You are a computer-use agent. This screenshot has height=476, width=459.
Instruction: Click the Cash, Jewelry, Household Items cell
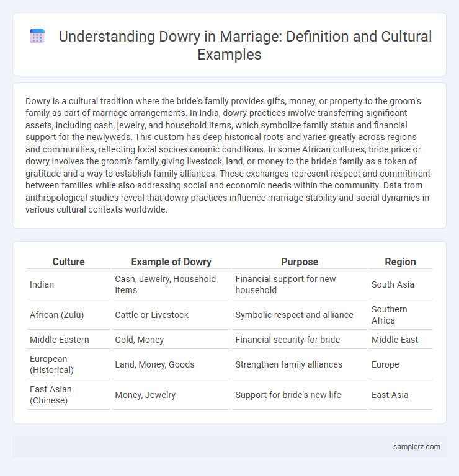point(171,284)
